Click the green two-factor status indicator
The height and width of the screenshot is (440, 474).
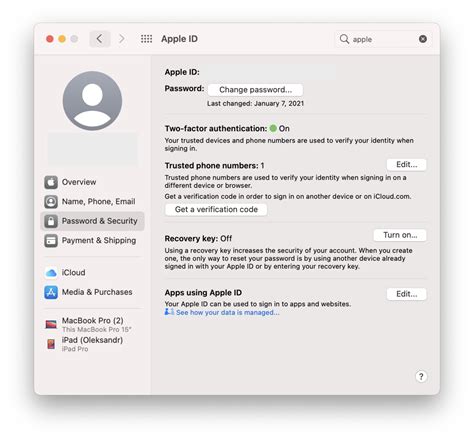tap(273, 128)
